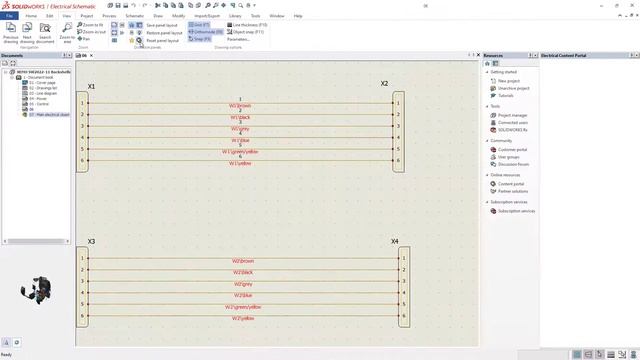Collapse the Document book node
640x360 pixels.
(12, 77)
